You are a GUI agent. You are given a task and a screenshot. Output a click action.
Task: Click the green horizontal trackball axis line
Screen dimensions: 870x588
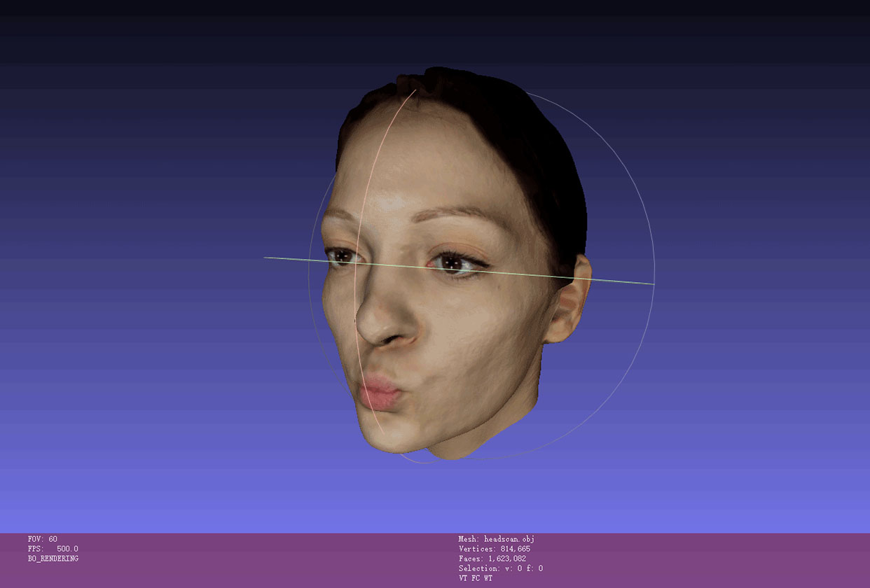point(459,270)
